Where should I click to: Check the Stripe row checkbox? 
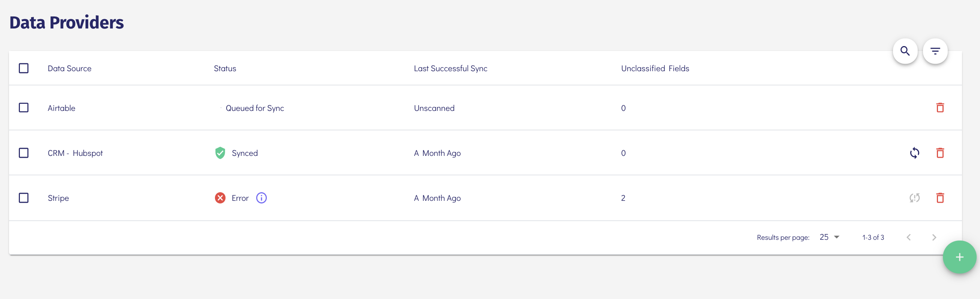point(24,198)
